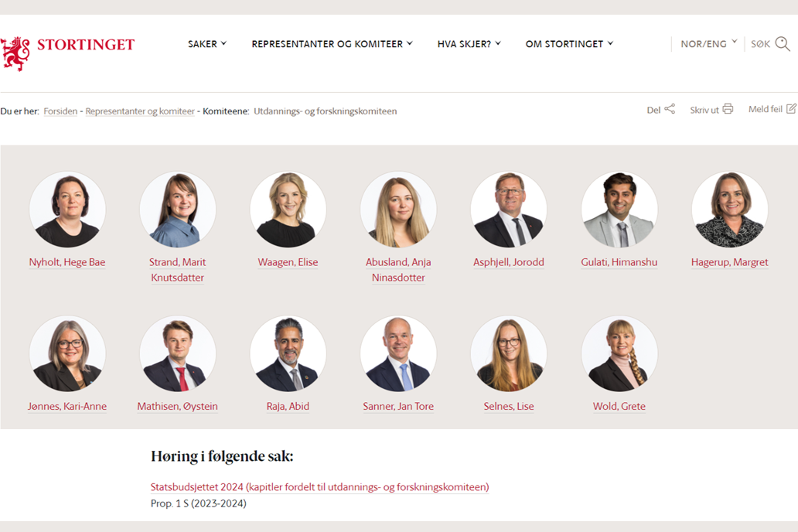Click the Meld feil edit icon
Image resolution: width=798 pixels, height=532 pixels.
click(x=791, y=108)
